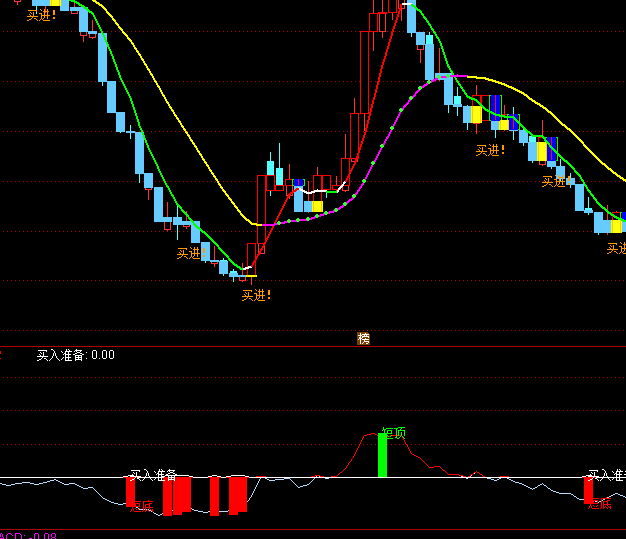
Task: Click the short white line segment mid-chart
Action: click(325, 189)
